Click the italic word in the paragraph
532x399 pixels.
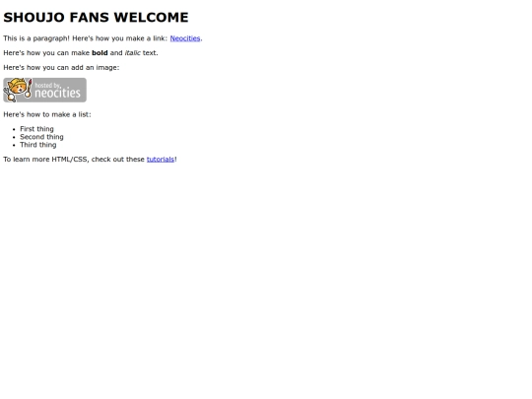click(x=132, y=53)
